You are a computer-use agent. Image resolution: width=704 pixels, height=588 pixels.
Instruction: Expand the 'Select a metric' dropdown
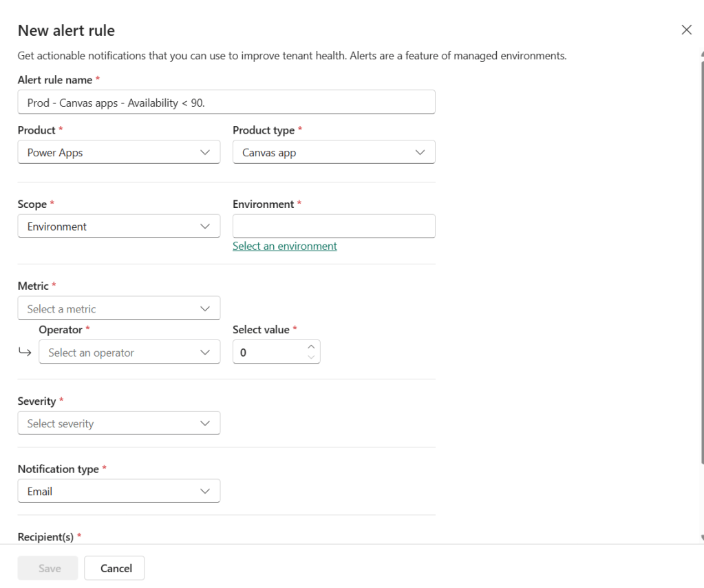click(x=118, y=308)
